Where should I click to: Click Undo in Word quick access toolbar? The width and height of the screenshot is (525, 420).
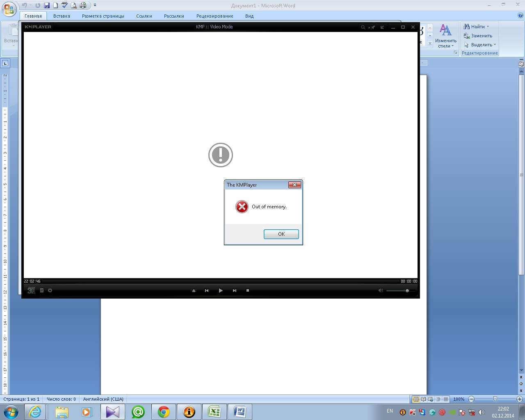point(24,5)
